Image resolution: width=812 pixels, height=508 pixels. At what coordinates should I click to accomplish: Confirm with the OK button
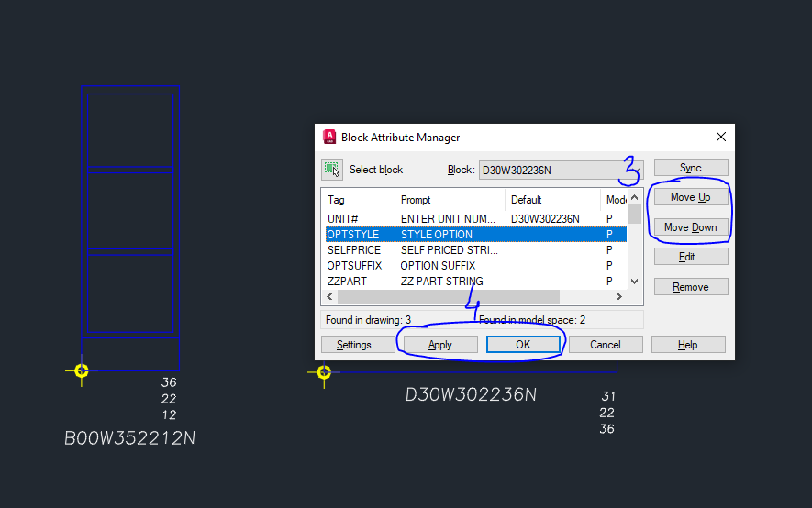[x=523, y=345]
